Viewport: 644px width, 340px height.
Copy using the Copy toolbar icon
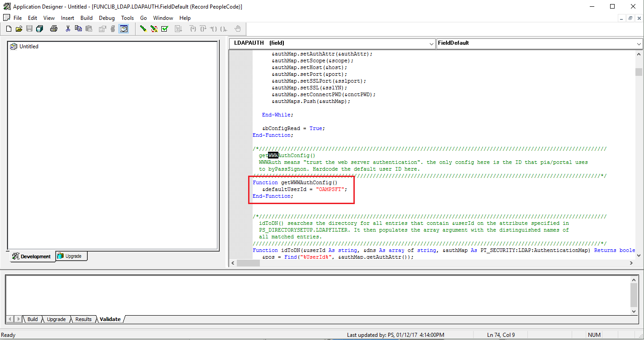click(78, 29)
